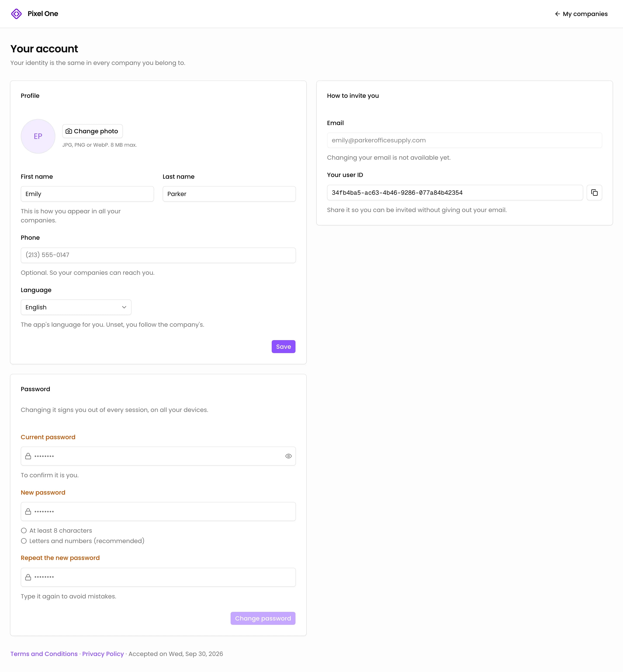Focus the Repeat the new password input
This screenshot has height=672, width=623.
[158, 577]
